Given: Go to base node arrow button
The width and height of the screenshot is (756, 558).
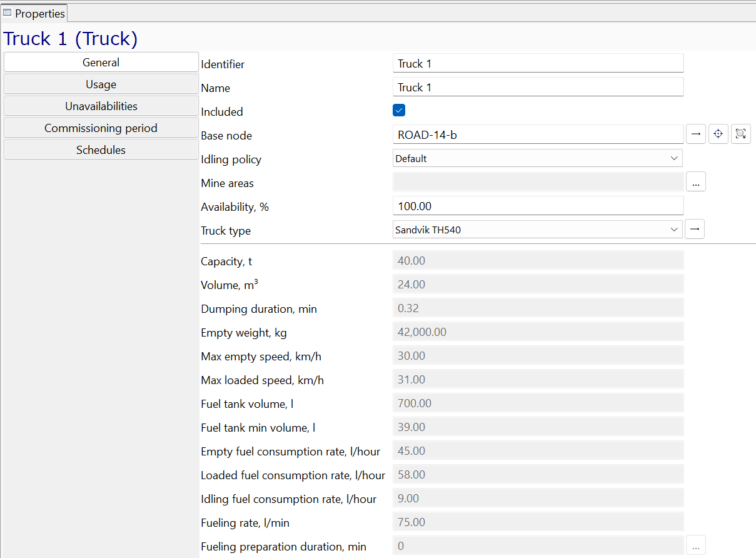Looking at the screenshot, I should 696,134.
